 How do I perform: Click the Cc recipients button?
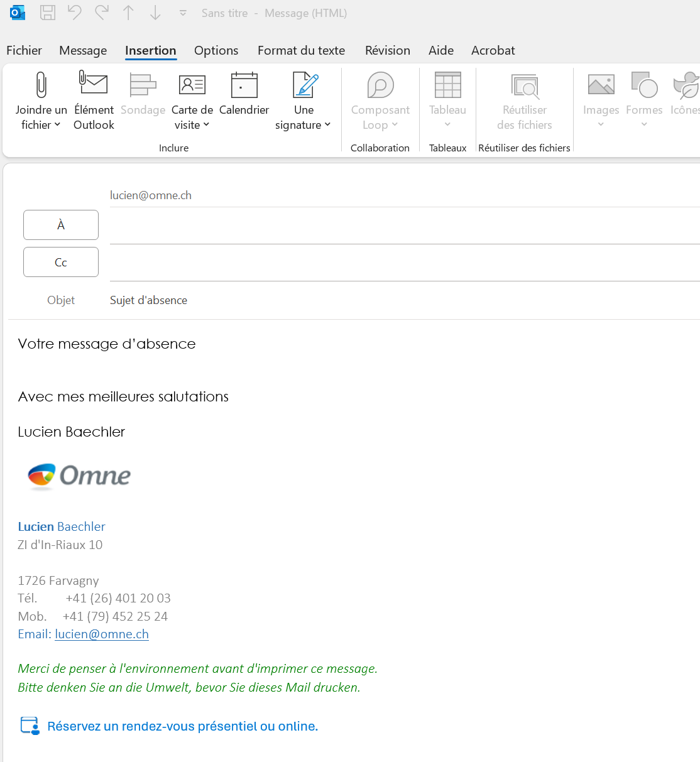(61, 262)
